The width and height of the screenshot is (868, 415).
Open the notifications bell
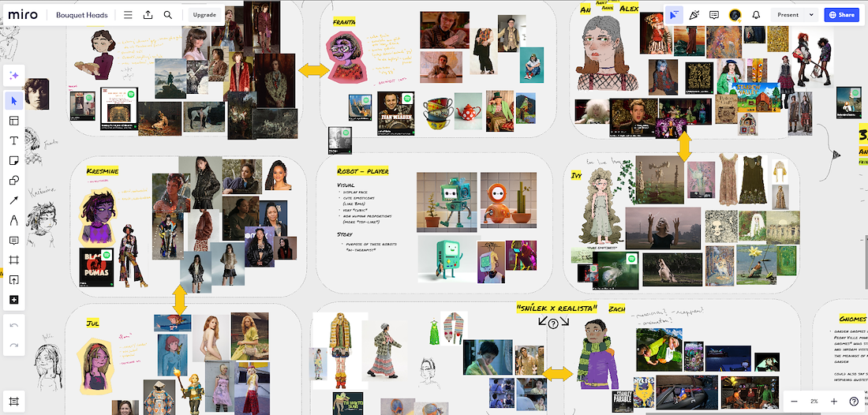tap(756, 15)
